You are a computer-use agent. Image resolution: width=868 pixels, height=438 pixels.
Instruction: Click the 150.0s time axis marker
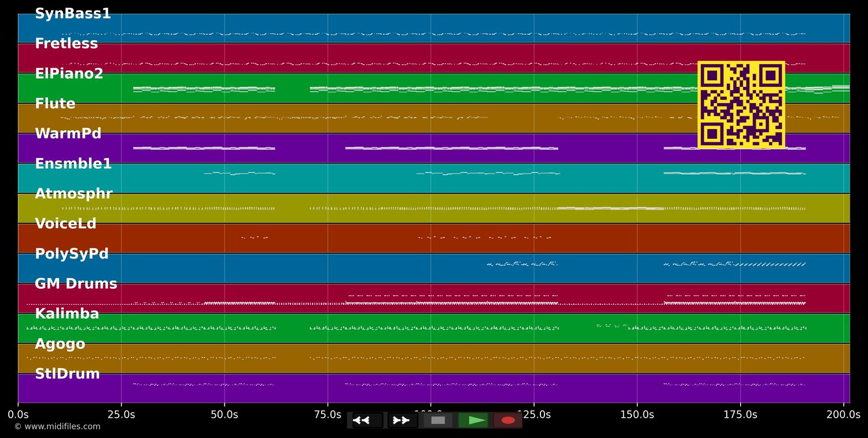click(x=637, y=415)
